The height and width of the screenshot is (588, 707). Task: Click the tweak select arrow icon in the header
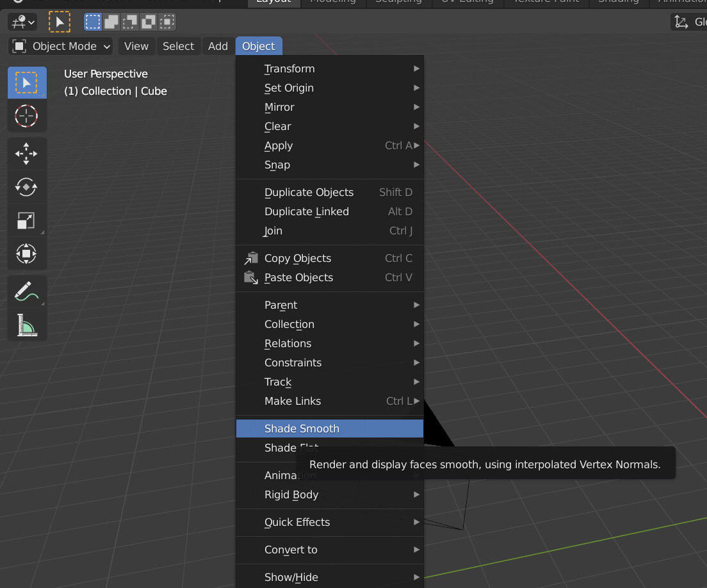pyautogui.click(x=60, y=22)
